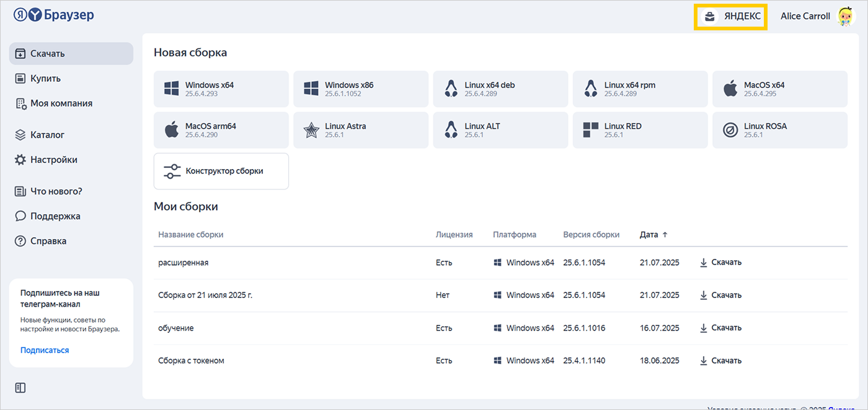
Task: Select the Linux x64 deb build tile
Action: (500, 89)
